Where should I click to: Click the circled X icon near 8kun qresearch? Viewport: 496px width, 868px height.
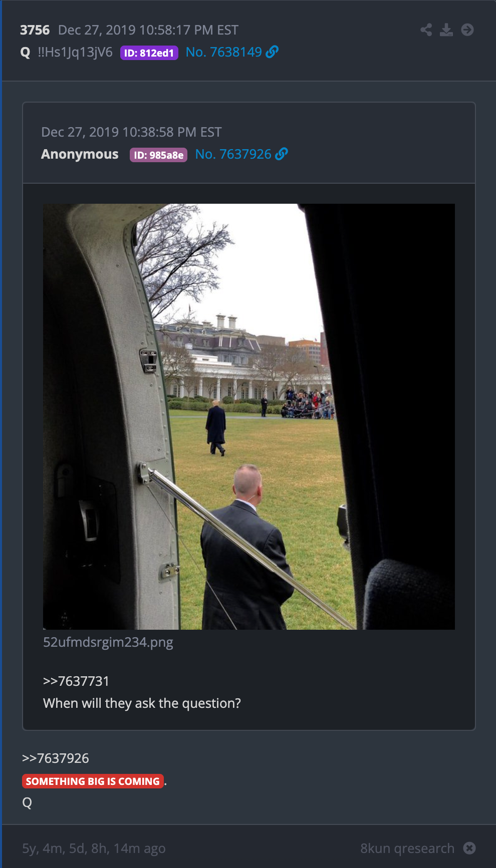(469, 848)
